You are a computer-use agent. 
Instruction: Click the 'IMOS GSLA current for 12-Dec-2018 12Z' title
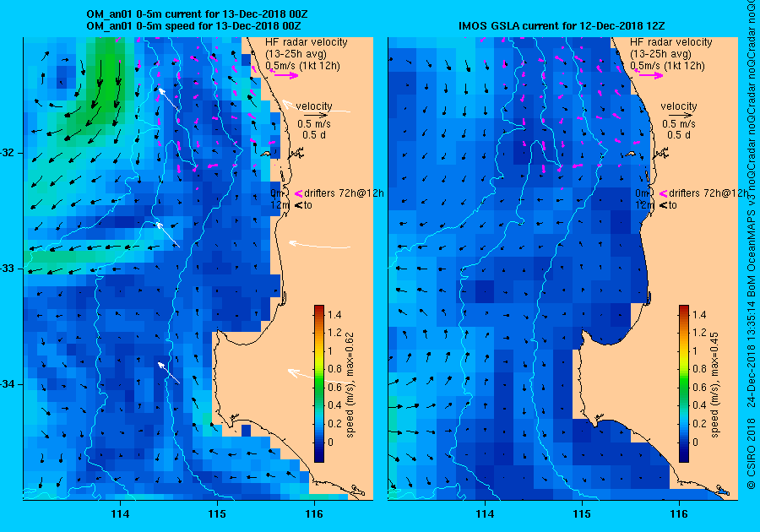click(562, 26)
